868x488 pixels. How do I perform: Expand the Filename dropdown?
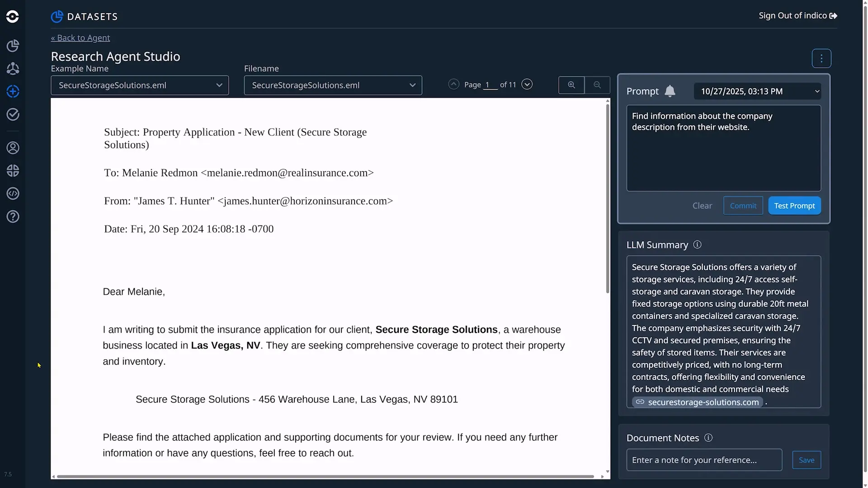coord(333,85)
